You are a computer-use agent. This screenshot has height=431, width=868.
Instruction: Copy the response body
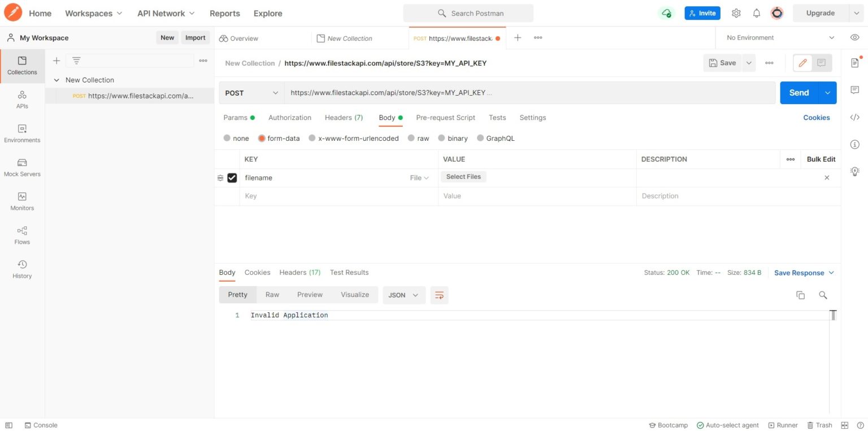coord(800,295)
